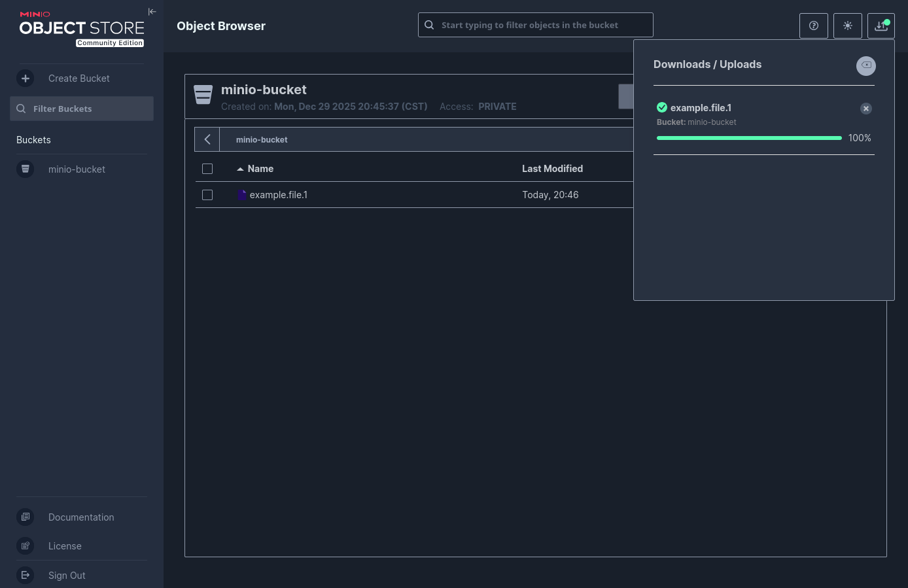This screenshot has height=588, width=908.
Task: Click the Sign Out icon
Action: click(26, 576)
